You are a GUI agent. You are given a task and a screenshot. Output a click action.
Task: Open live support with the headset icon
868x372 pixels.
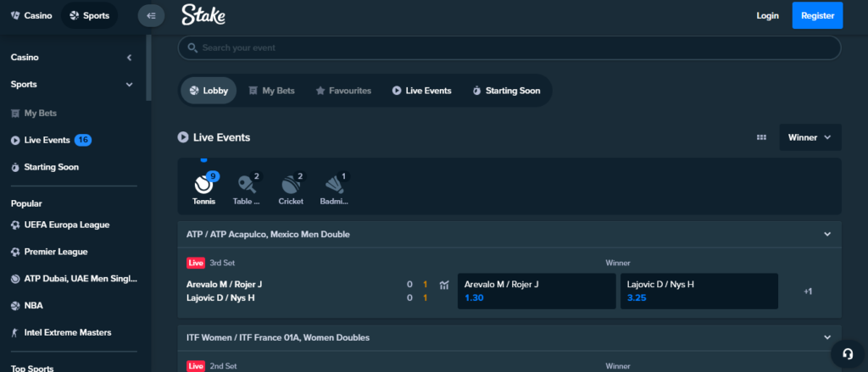(848, 353)
